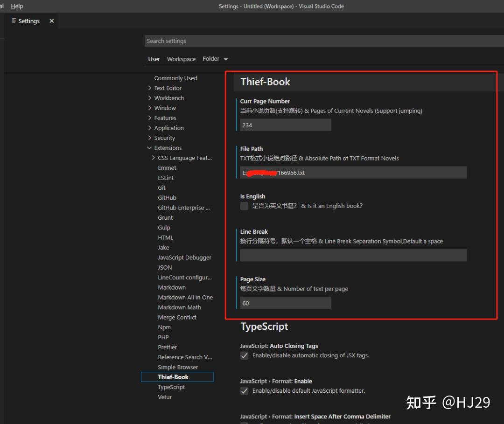Select GitHub Enterprise settings entry
Image resolution: width=504 pixels, height=424 pixels.
(183, 208)
